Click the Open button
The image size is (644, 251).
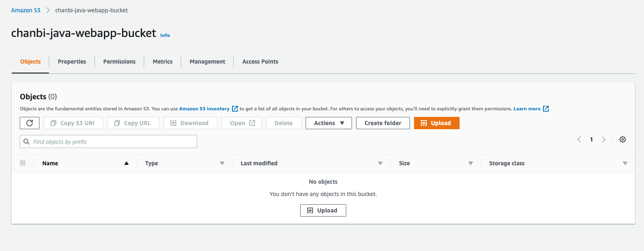click(241, 123)
